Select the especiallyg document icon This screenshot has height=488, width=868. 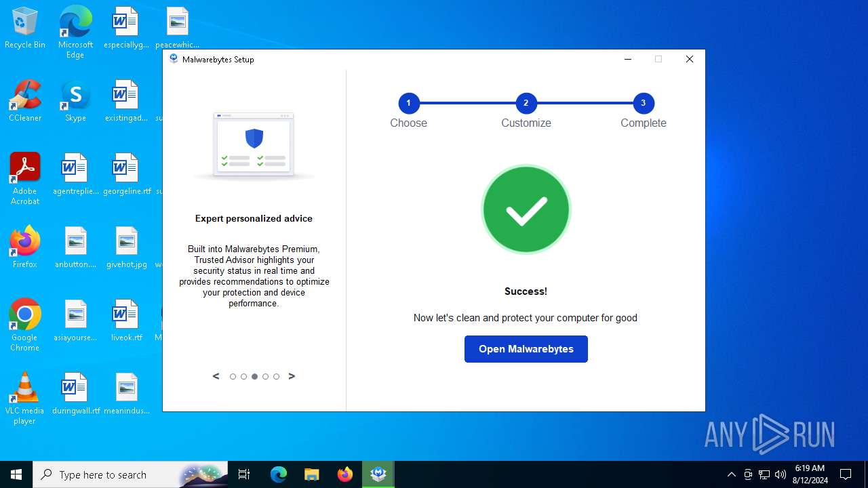pos(127,28)
